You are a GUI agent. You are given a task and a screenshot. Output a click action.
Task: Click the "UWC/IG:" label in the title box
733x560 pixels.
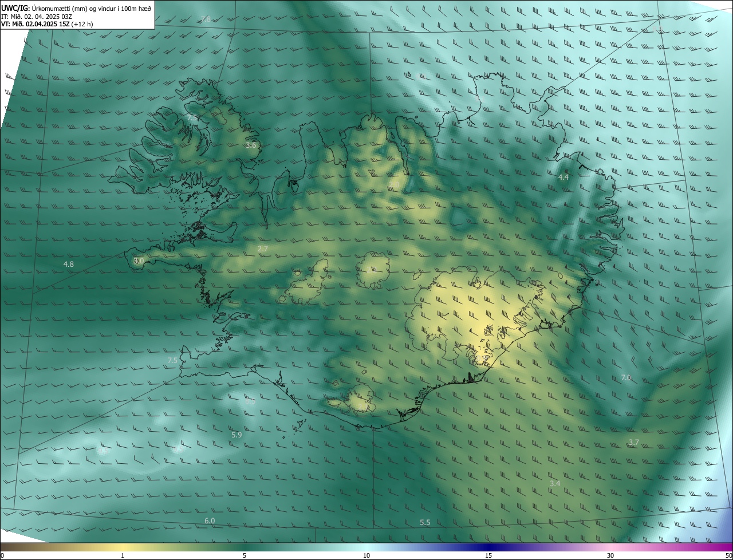(x=15, y=8)
